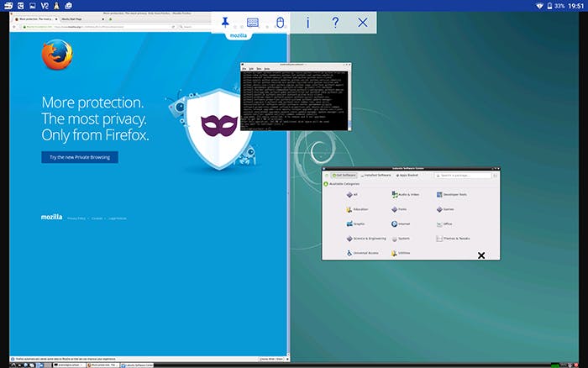Viewport: 588px width, 368px height.
Task: Click the Linux penguin icon in status bar
Action: tap(56, 6)
